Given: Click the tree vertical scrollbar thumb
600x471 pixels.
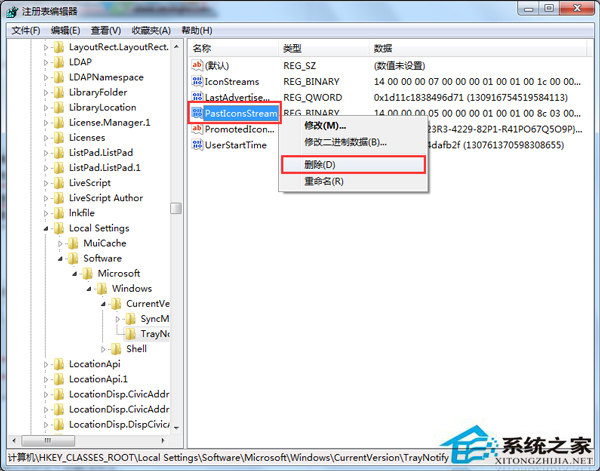Looking at the screenshot, I should click(x=176, y=208).
